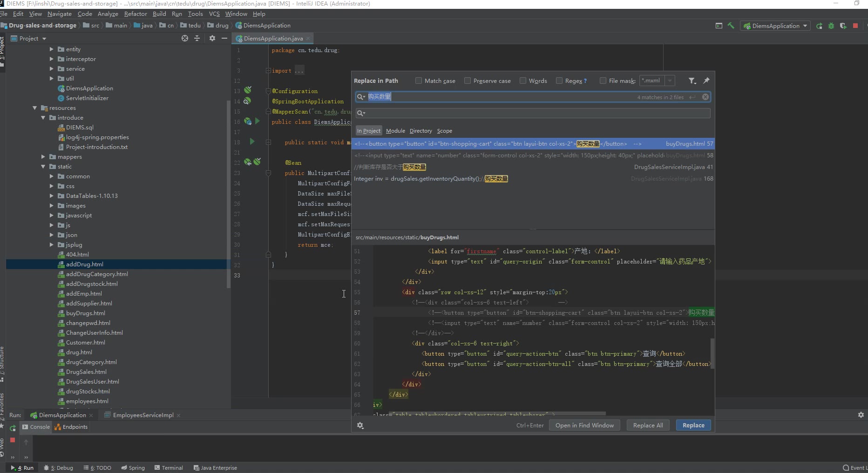Clear the search field with the X icon
Image resolution: width=868 pixels, height=473 pixels.
(705, 97)
